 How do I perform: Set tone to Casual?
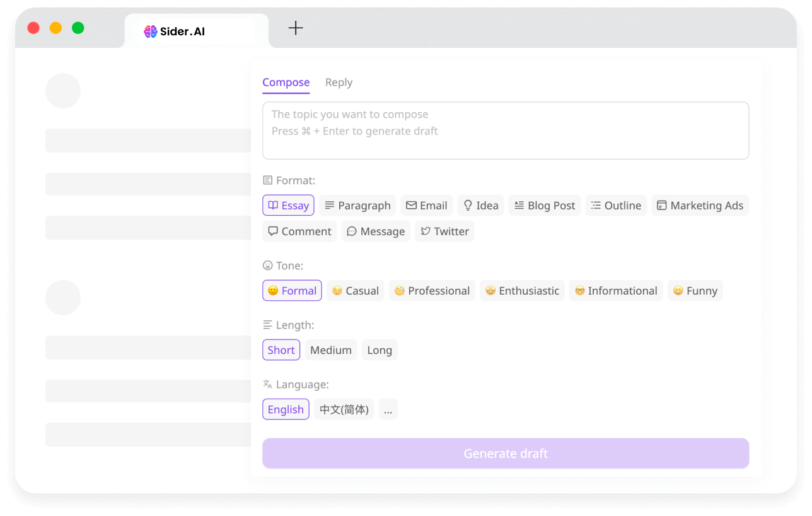click(x=356, y=291)
